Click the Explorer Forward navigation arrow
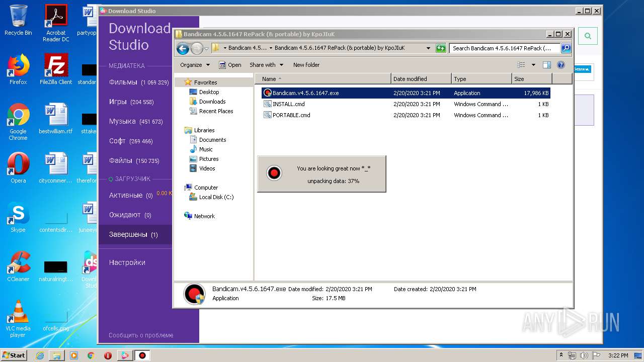Viewport: 644px width, 362px height. (x=197, y=48)
